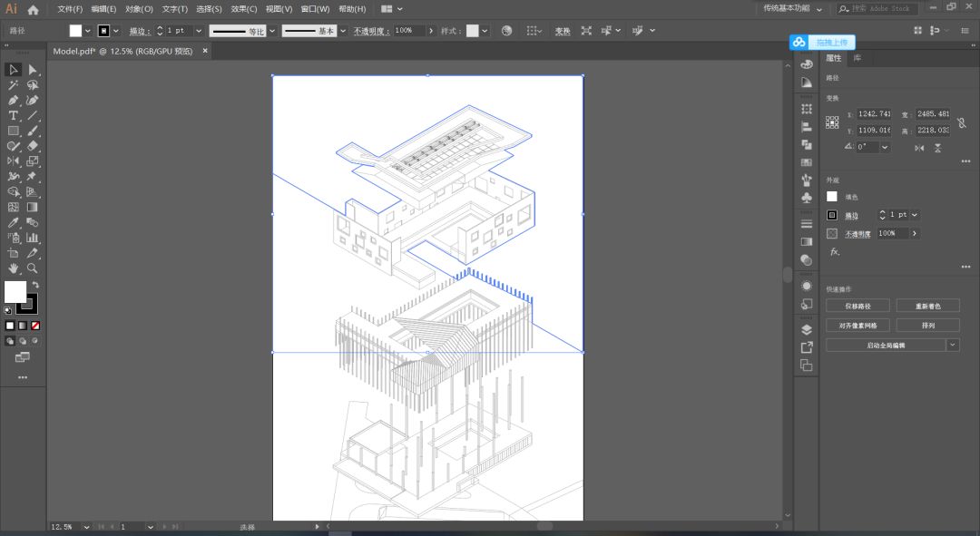Select the Perspective Grid tool
This screenshot has height=536, width=980.
(33, 191)
